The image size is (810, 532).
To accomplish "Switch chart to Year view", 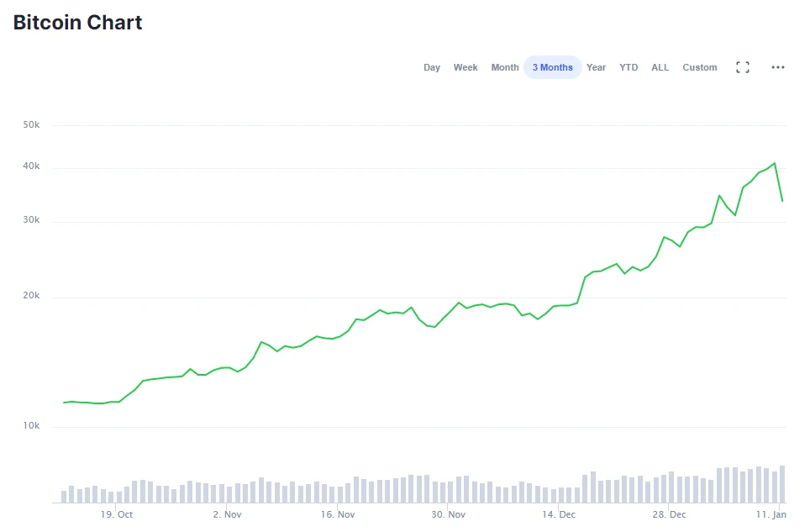I will [597, 67].
